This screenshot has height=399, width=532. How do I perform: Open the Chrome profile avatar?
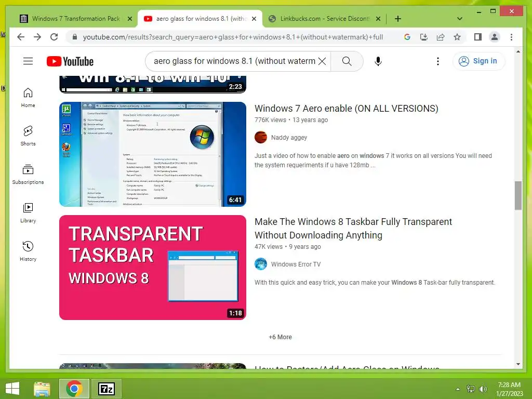point(495,37)
